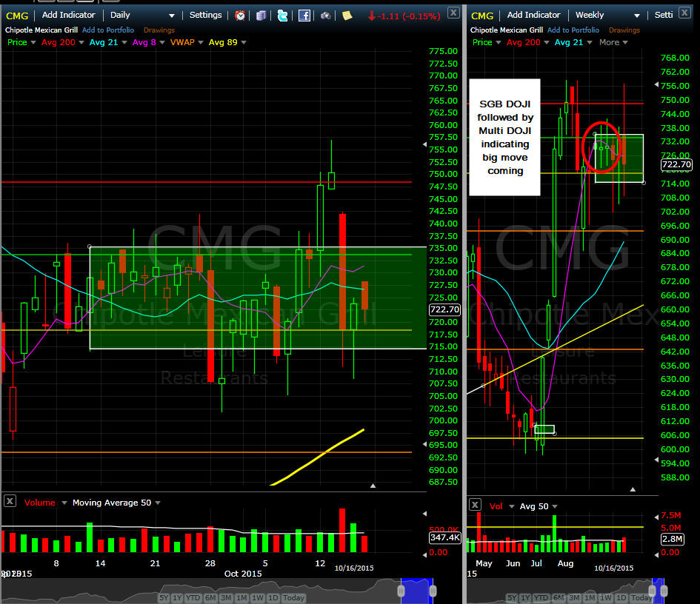Expand Avg 50 options in Weekly chart
The width and height of the screenshot is (700, 604).
point(555,506)
